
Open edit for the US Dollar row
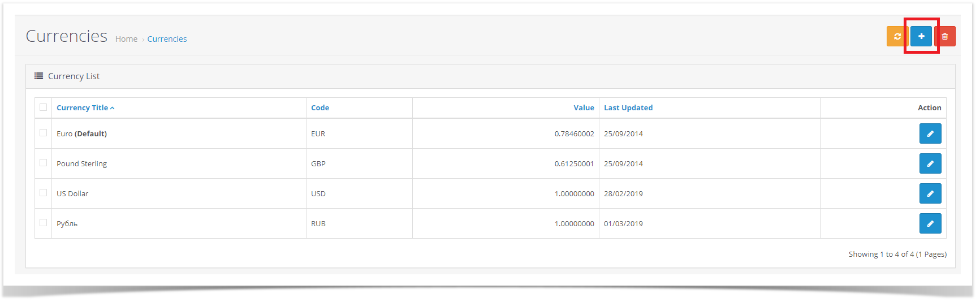click(x=930, y=193)
